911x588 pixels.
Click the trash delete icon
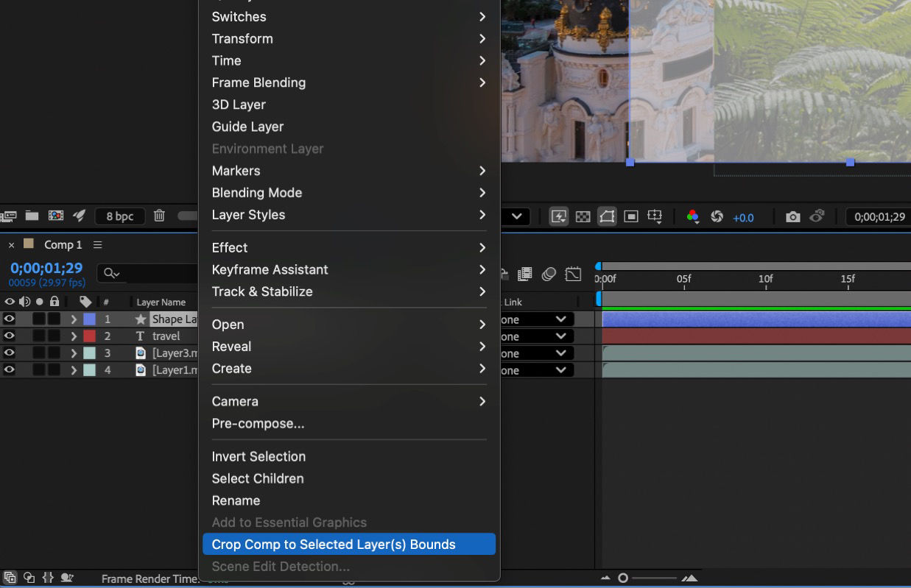pos(159,216)
